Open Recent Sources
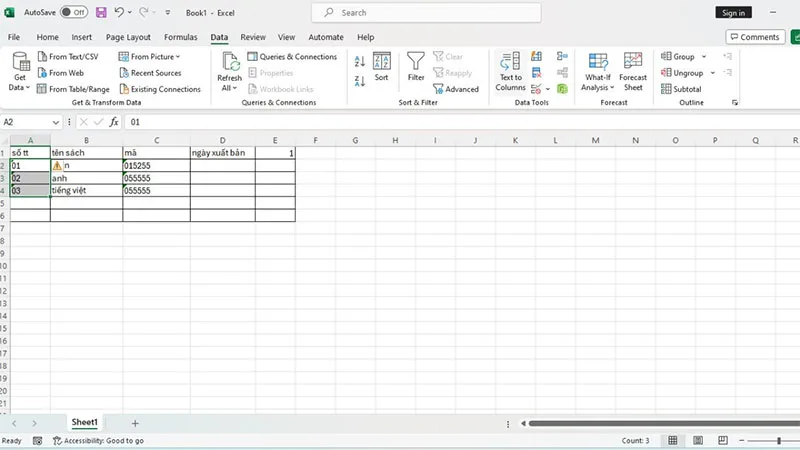This screenshot has width=800, height=450. [151, 73]
